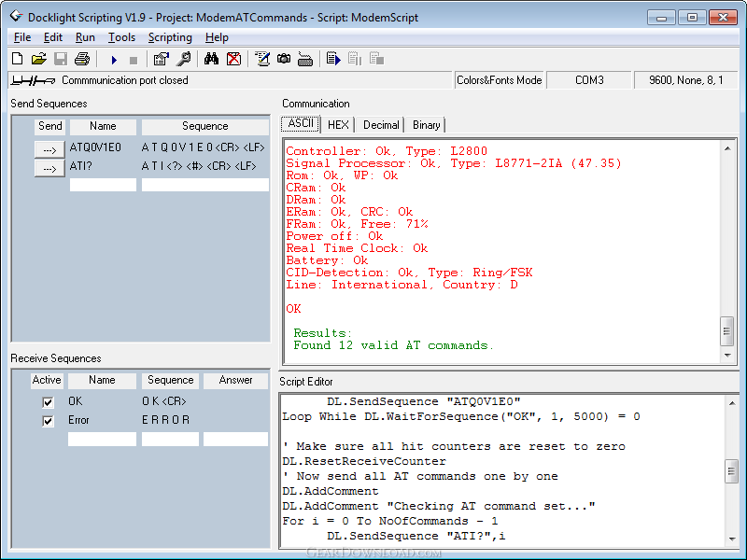Print using the printer toolbar icon
747x560 pixels.
pos(82,59)
